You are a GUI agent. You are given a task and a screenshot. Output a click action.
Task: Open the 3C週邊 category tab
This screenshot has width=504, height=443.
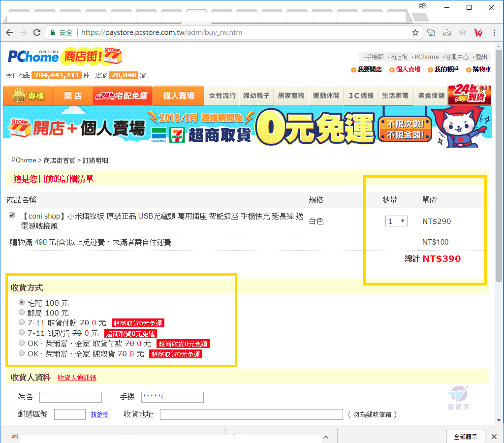(361, 96)
